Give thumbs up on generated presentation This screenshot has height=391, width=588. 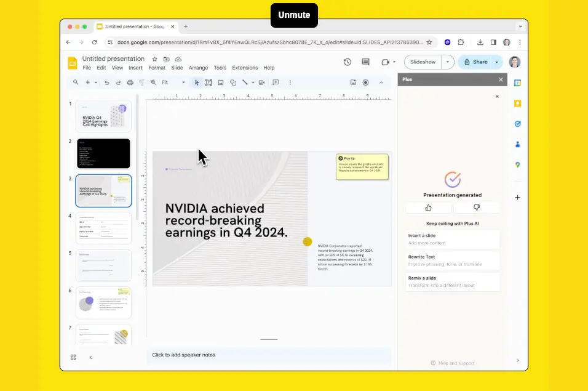(x=428, y=208)
